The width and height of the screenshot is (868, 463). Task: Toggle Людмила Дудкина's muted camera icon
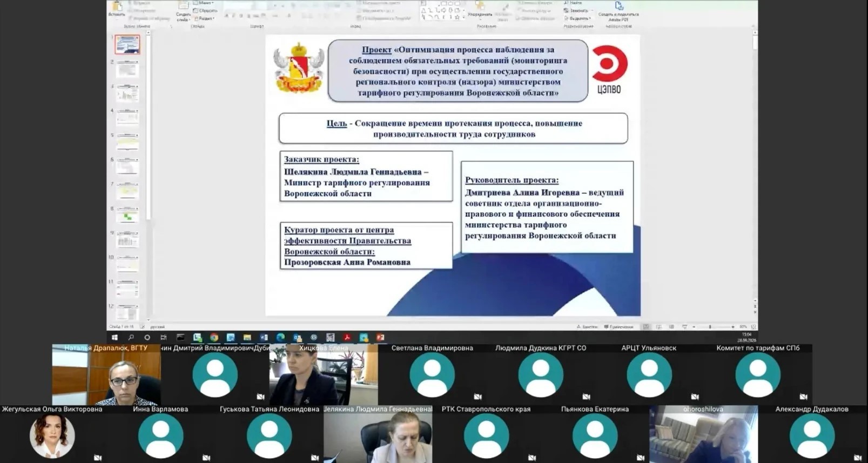586,397
